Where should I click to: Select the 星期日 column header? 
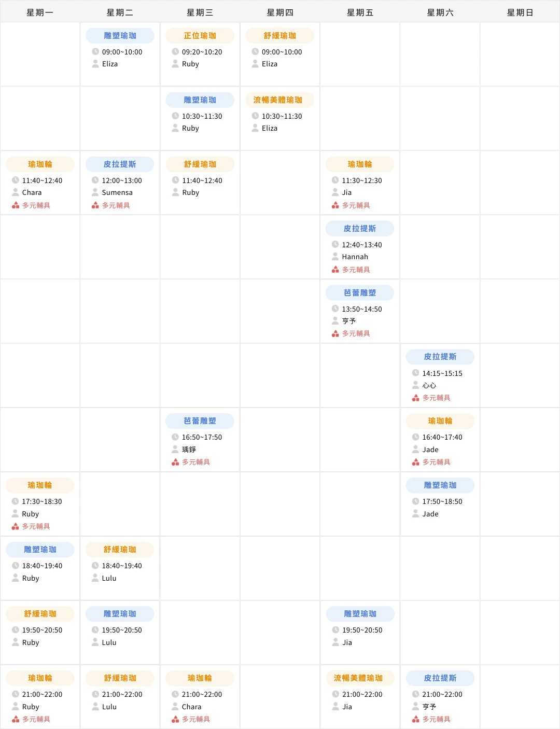(x=520, y=12)
